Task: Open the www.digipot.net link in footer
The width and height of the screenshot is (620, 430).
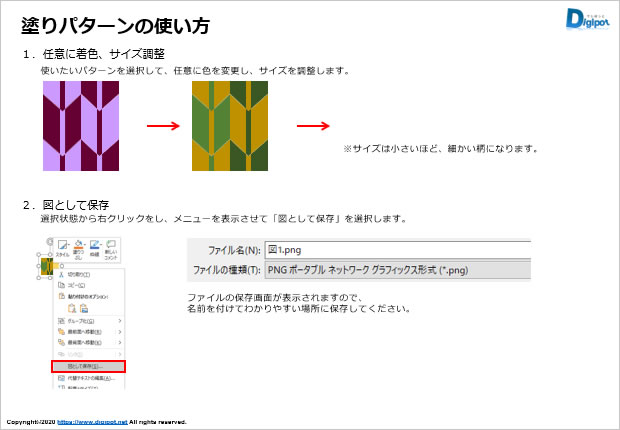Action: click(x=92, y=422)
